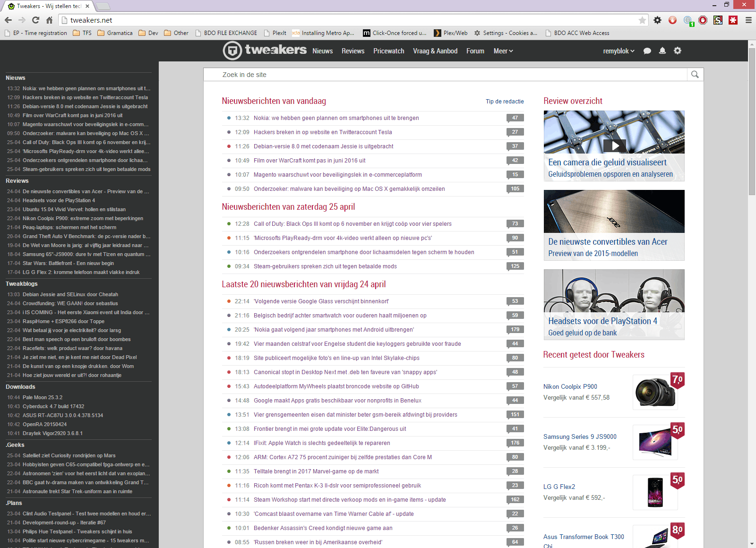Click the search magnifier button

coord(695,75)
